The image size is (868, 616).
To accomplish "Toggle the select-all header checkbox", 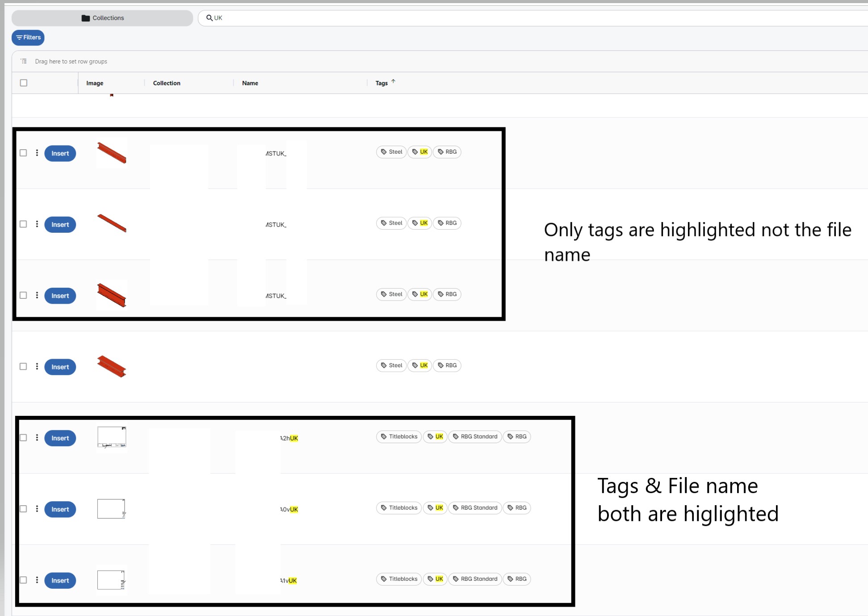I will point(24,83).
